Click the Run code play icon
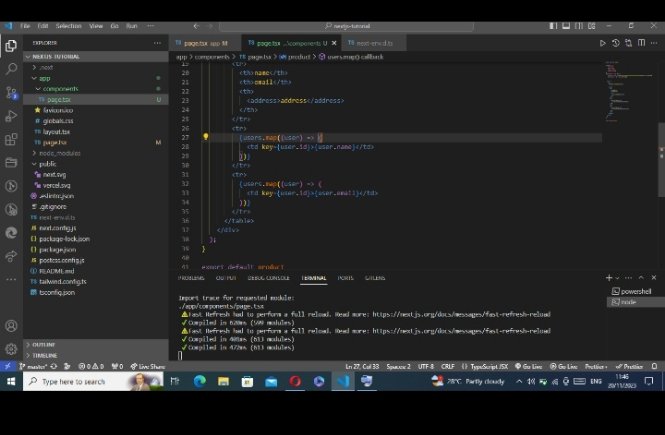Screen dimensions: 665x435 602,43
